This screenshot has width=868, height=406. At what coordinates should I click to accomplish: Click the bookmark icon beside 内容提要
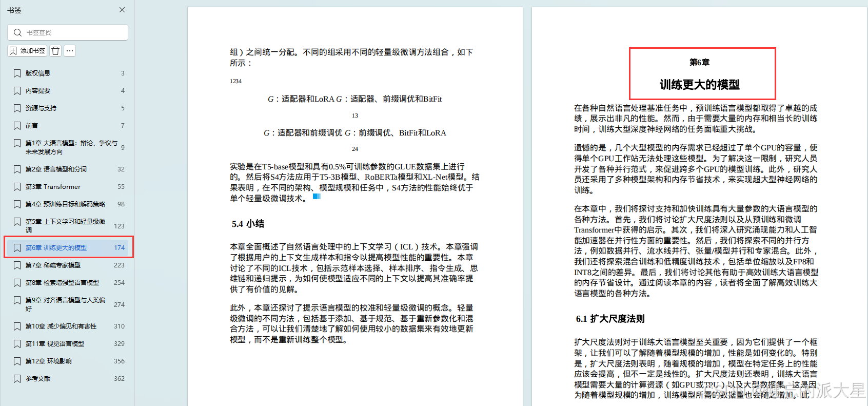click(x=17, y=91)
